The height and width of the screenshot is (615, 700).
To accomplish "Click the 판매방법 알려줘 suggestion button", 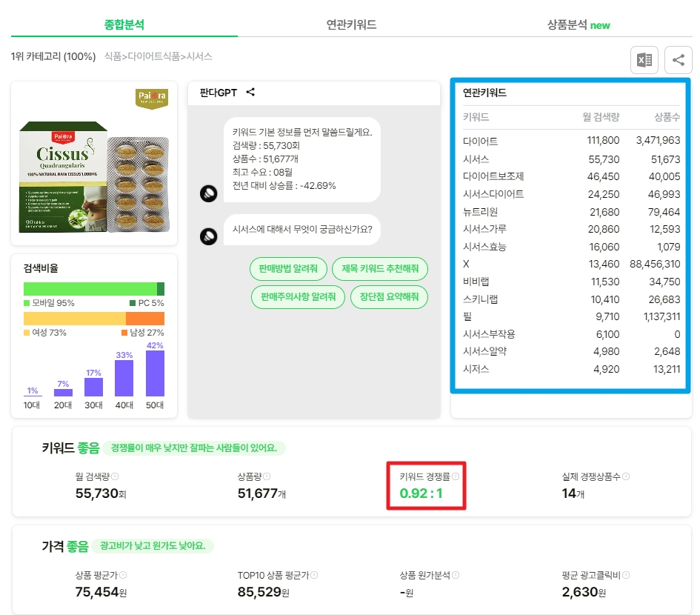I will tap(288, 270).
